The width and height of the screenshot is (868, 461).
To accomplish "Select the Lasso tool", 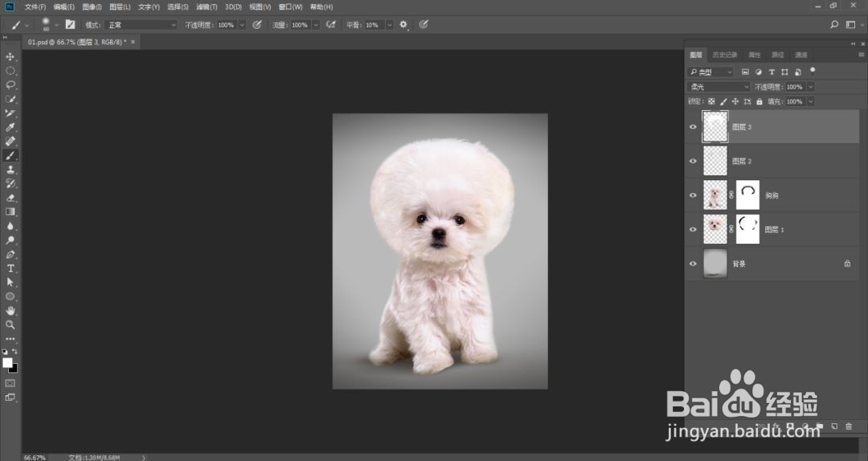I will tap(10, 84).
